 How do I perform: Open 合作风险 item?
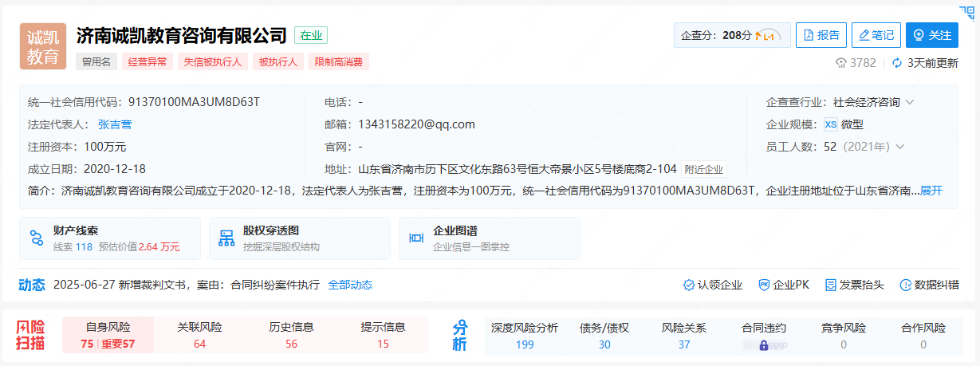coord(923,336)
